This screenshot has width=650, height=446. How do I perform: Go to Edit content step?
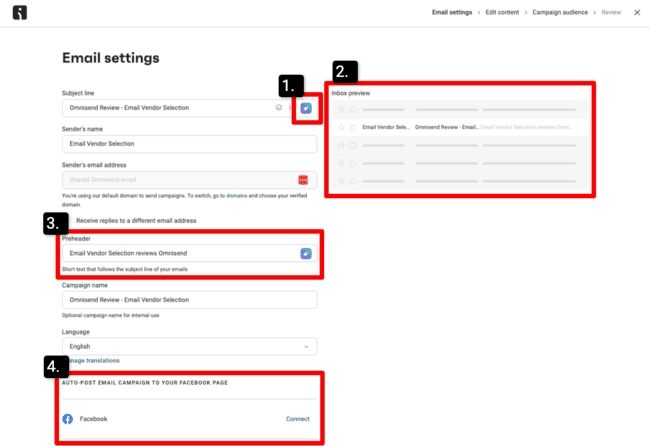click(502, 12)
